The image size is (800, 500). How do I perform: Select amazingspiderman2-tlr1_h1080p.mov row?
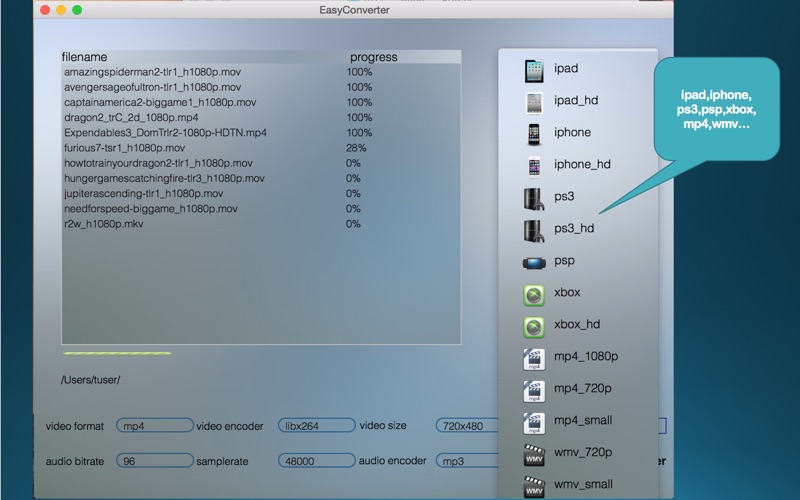tap(261, 72)
